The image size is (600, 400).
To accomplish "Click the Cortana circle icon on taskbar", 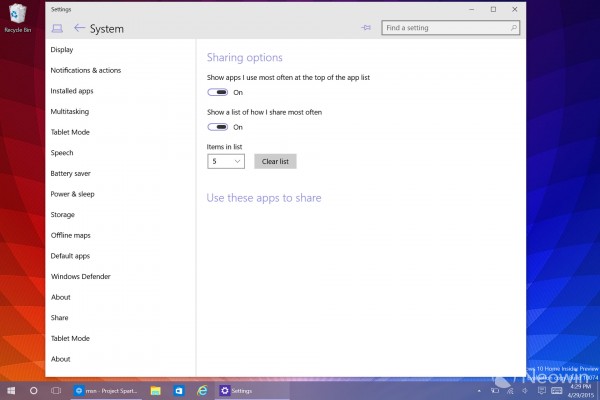I will [33, 390].
